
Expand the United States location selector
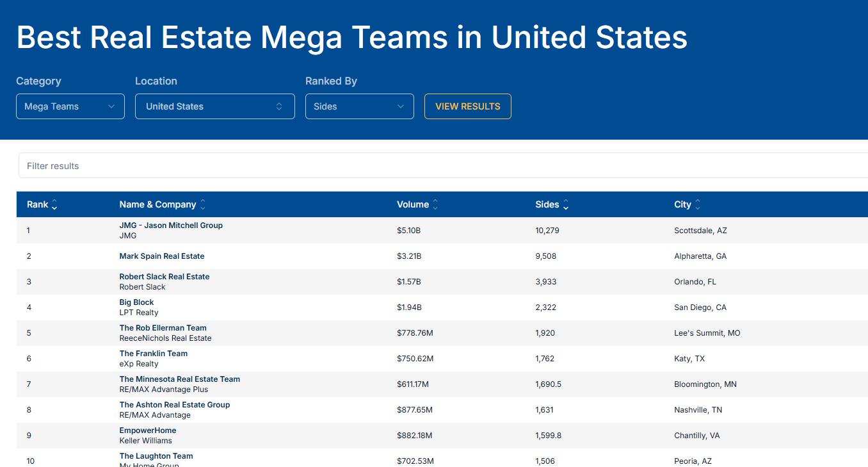tap(214, 106)
